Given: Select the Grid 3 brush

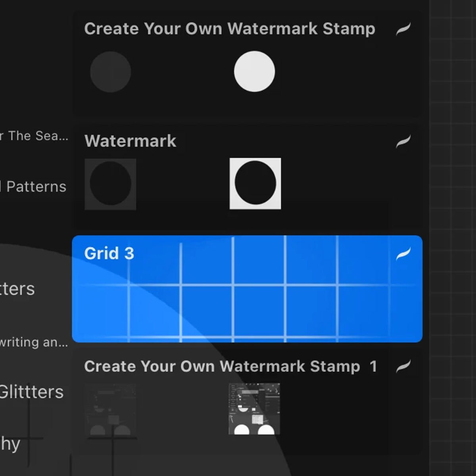Looking at the screenshot, I should 247,289.
